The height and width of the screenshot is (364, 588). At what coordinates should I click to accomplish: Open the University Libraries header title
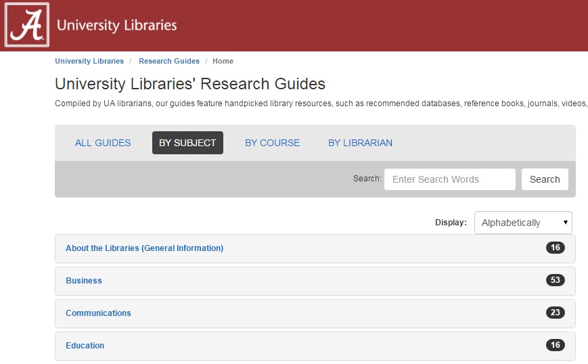pos(116,25)
